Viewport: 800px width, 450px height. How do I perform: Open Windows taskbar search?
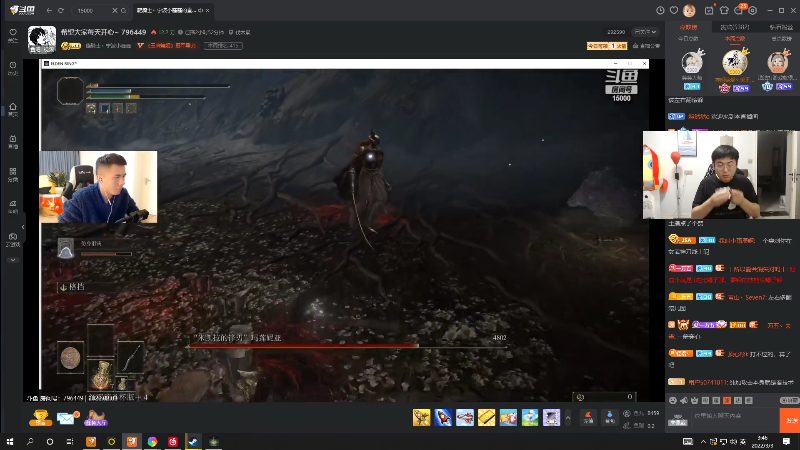pyautogui.click(x=30, y=442)
